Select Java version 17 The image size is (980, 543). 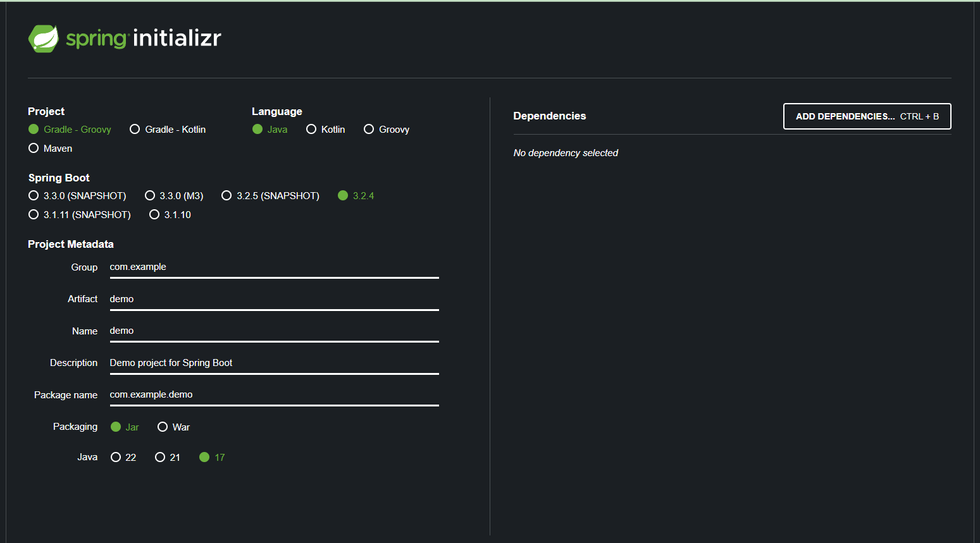click(x=212, y=457)
